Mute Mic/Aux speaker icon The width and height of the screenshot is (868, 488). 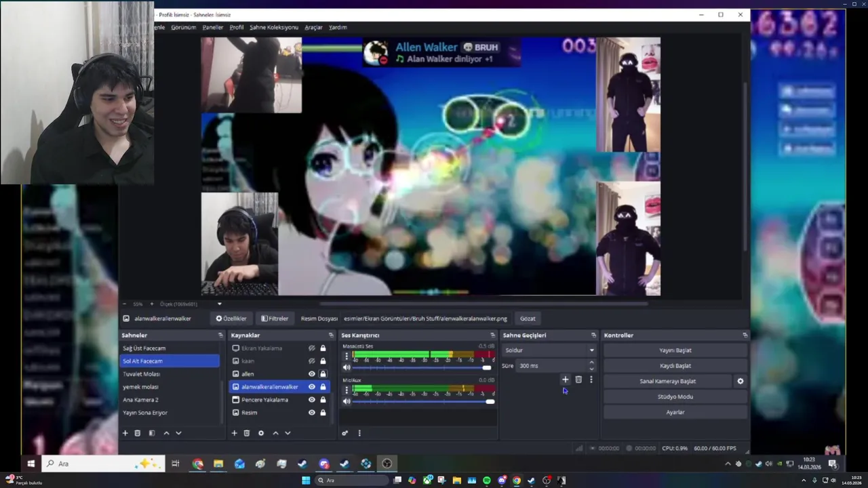pyautogui.click(x=347, y=401)
